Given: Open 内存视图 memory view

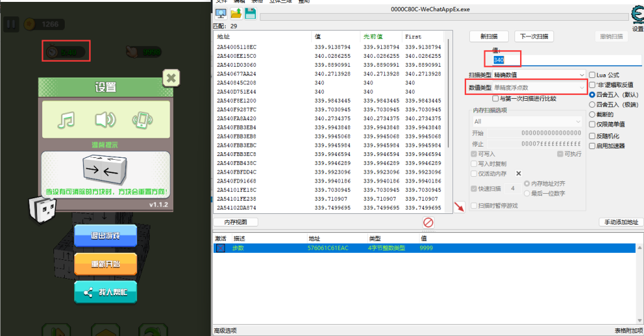Looking at the screenshot, I should [236, 222].
